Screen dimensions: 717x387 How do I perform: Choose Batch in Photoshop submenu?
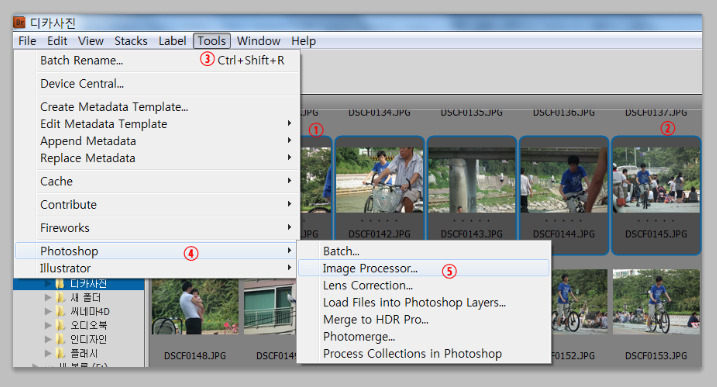tap(424, 251)
